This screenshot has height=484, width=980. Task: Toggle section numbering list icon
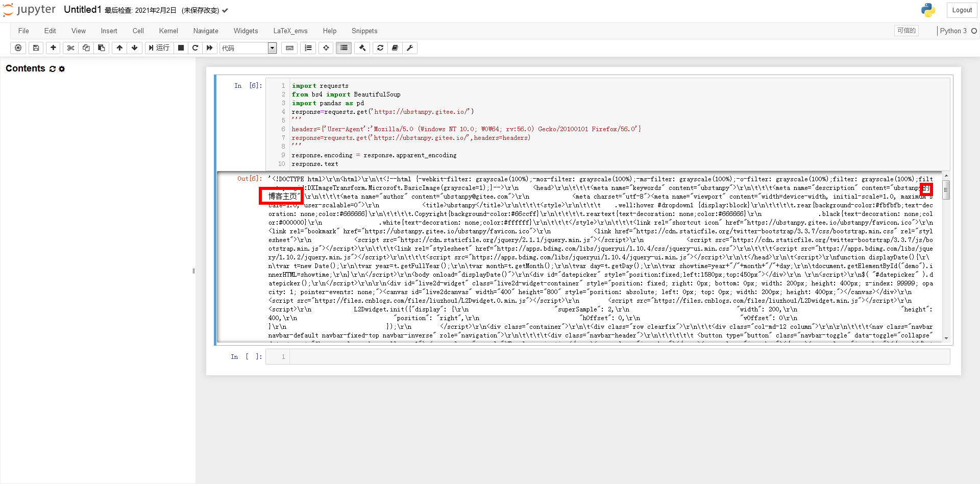pyautogui.click(x=308, y=48)
